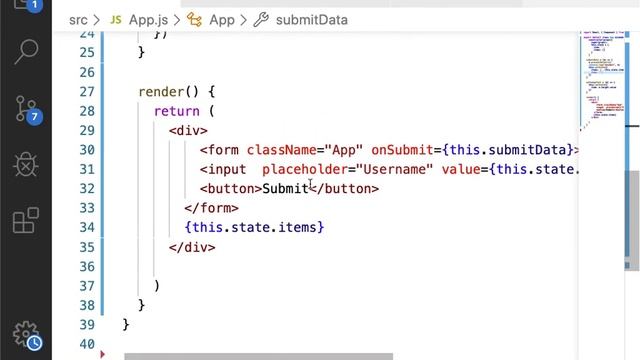Click the render() method name
The width and height of the screenshot is (640, 360).
pyautogui.click(x=161, y=92)
